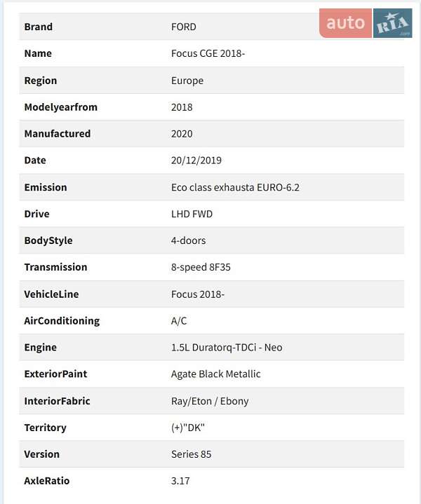Select the Agate Black Metallic paint value
Screen dimensions: 421x504
215,374
